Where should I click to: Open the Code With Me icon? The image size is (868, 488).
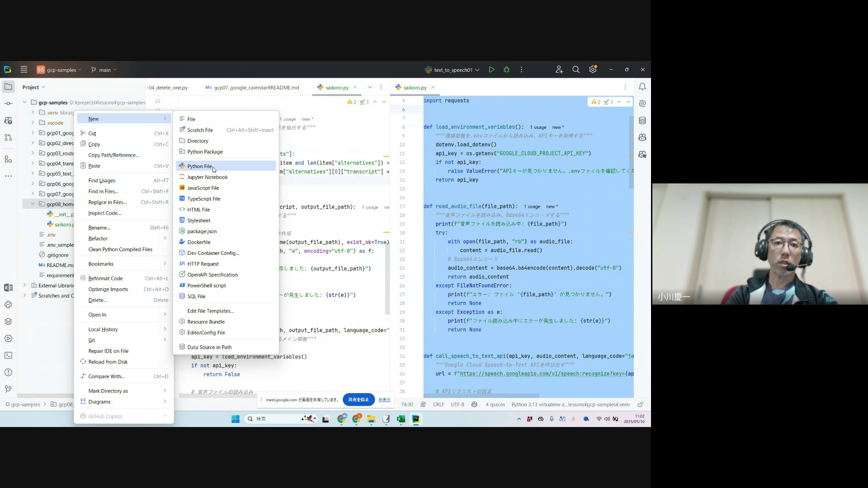559,70
